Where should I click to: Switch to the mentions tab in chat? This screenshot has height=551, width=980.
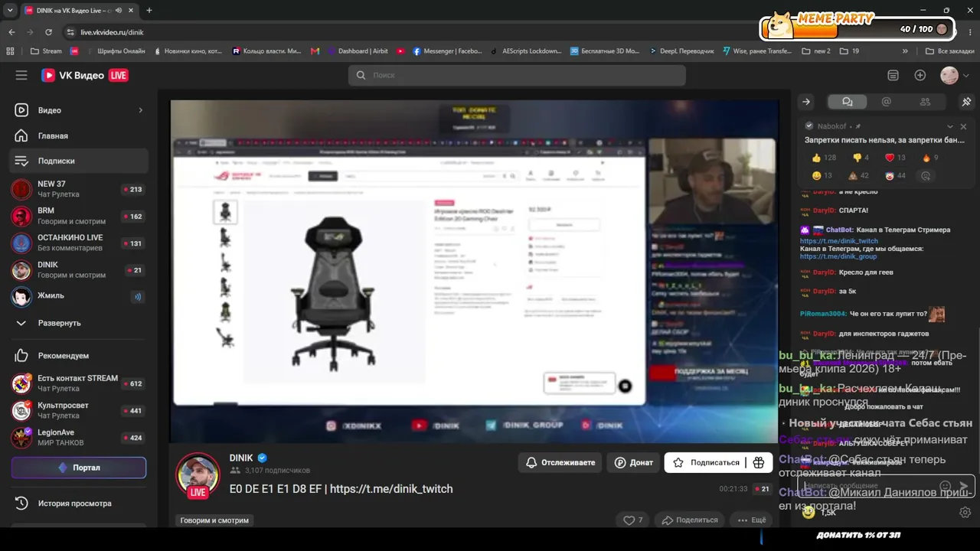pyautogui.click(x=887, y=102)
